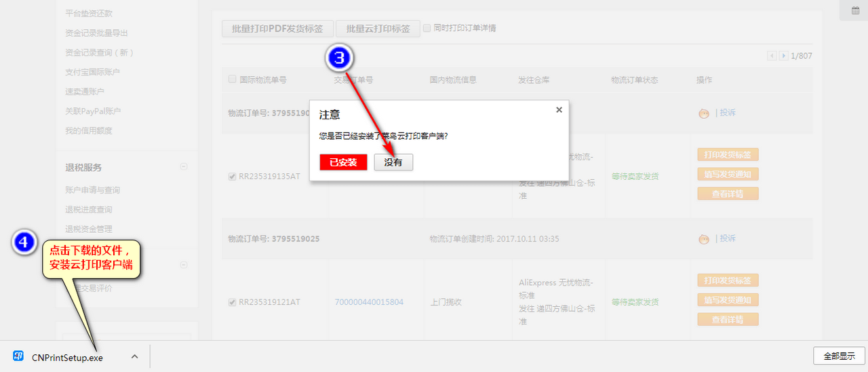Go to the previous page arrow
Image resolution: width=868 pixels, height=372 pixels.
tap(772, 56)
